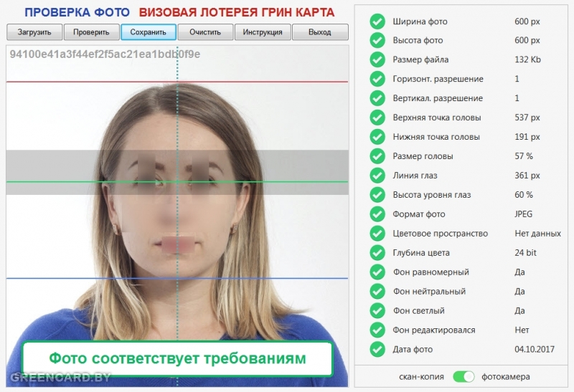Save the photo with the Сохранить button
This screenshot has width=574, height=392.
coord(149,32)
